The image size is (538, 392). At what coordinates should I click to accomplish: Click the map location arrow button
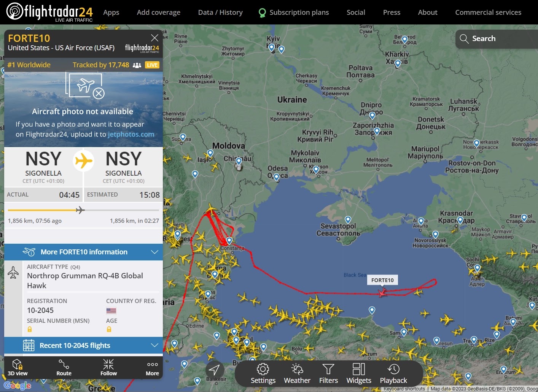pos(215,369)
